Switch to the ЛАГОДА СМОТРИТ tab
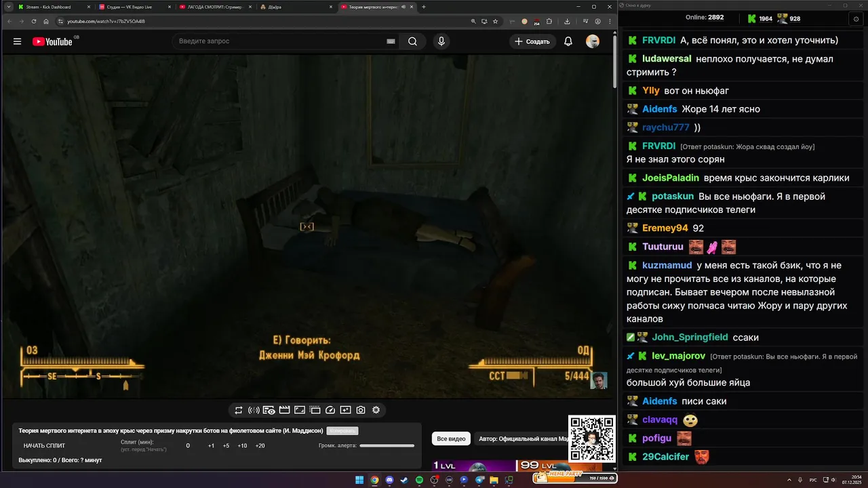Image resolution: width=868 pixels, height=488 pixels. 216,7
